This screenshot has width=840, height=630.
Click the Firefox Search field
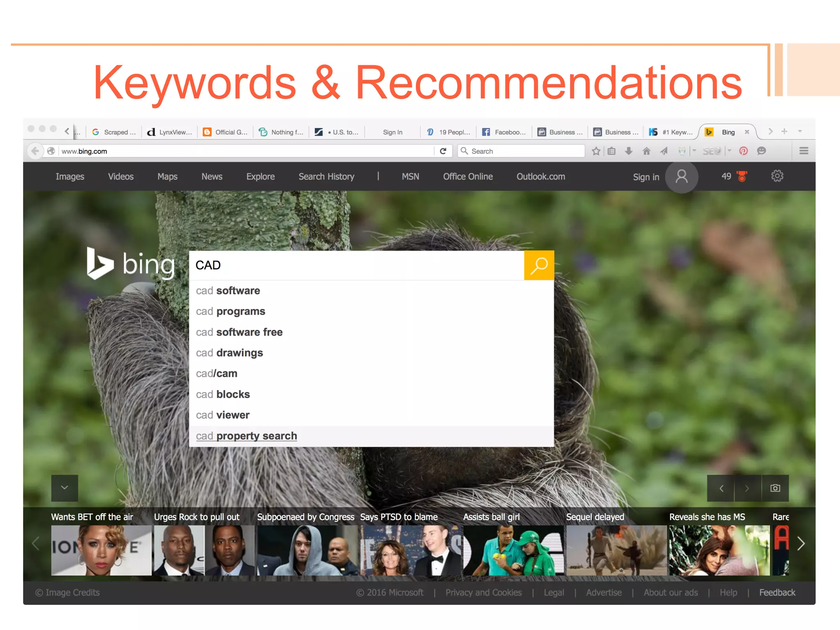[521, 151]
